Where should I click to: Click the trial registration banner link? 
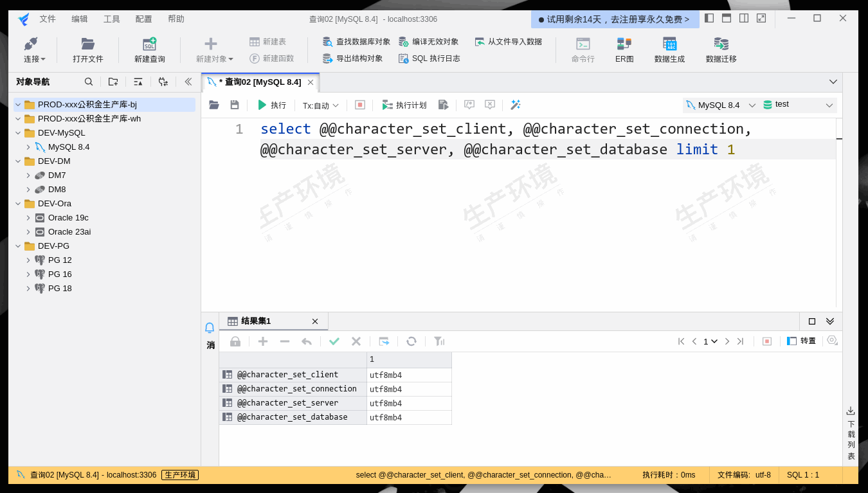tap(615, 19)
